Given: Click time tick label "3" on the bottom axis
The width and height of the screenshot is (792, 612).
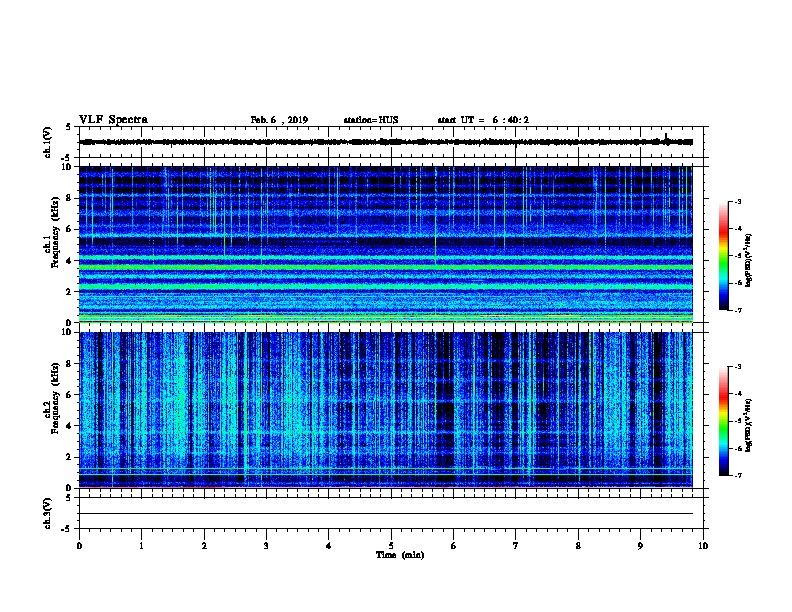Looking at the screenshot, I should point(266,545).
